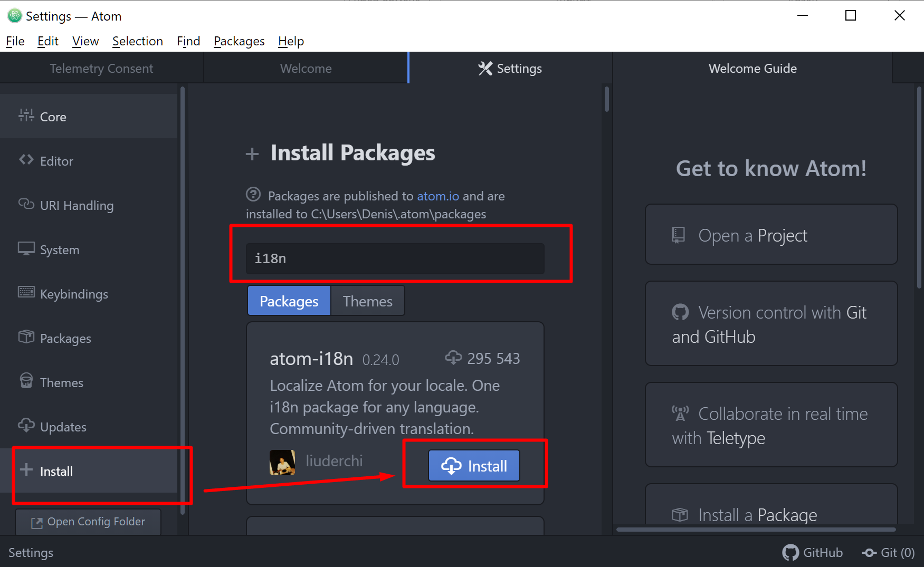The height and width of the screenshot is (567, 924).
Task: Maximize the Atom window
Action: coord(851,16)
